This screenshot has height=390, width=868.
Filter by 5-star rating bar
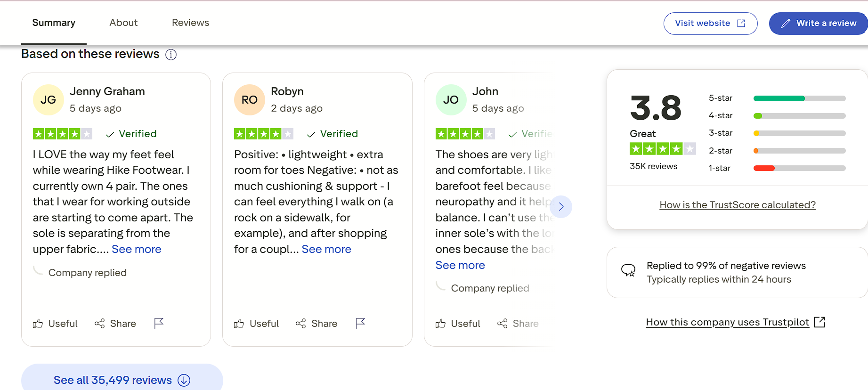[x=799, y=98]
